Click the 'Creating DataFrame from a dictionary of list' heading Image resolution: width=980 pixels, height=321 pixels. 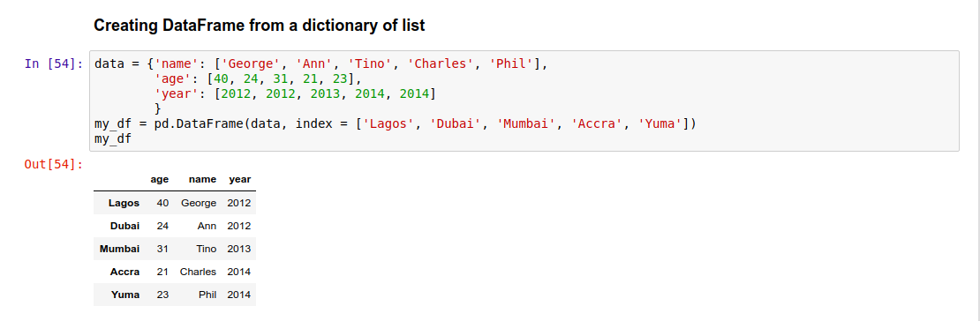(259, 26)
